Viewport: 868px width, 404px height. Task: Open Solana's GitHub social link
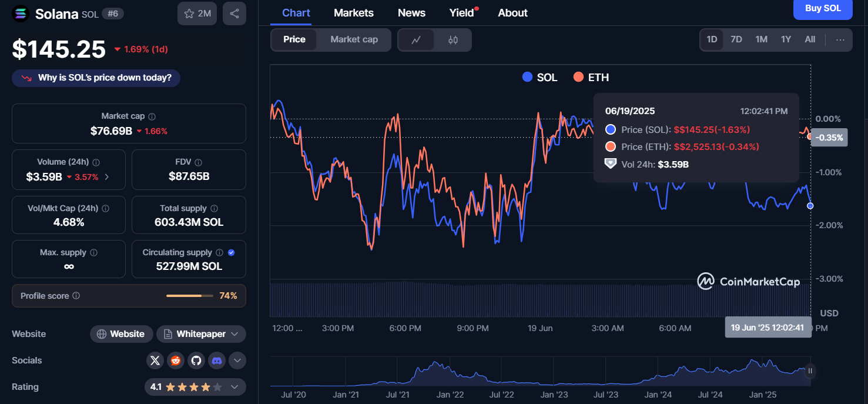[x=196, y=360]
